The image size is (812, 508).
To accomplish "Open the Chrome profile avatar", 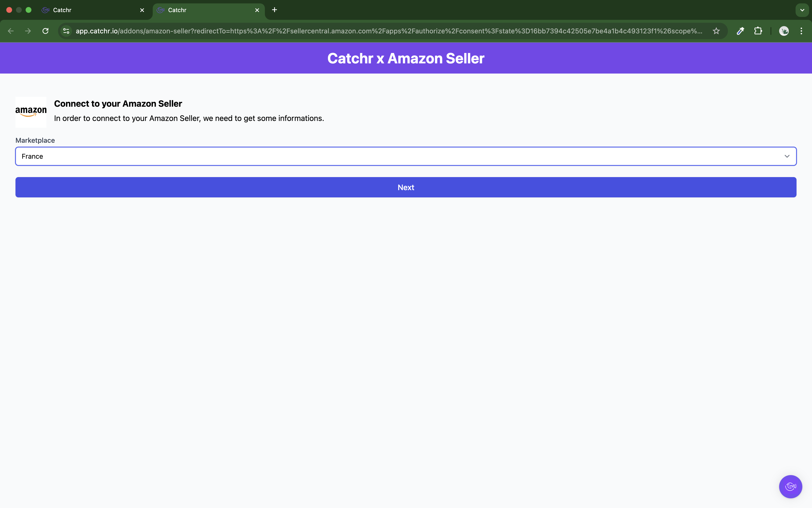I will (x=784, y=31).
